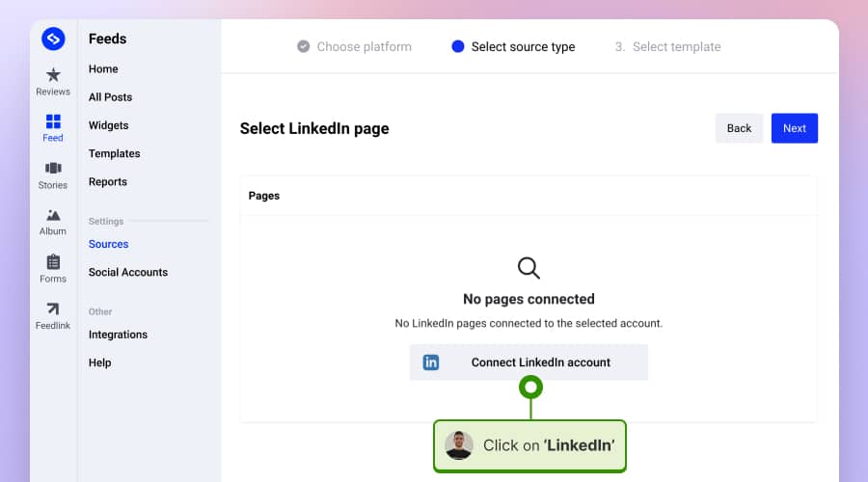868x482 pixels.
Task: Click the LinkedIn logo icon
Action: (x=431, y=362)
